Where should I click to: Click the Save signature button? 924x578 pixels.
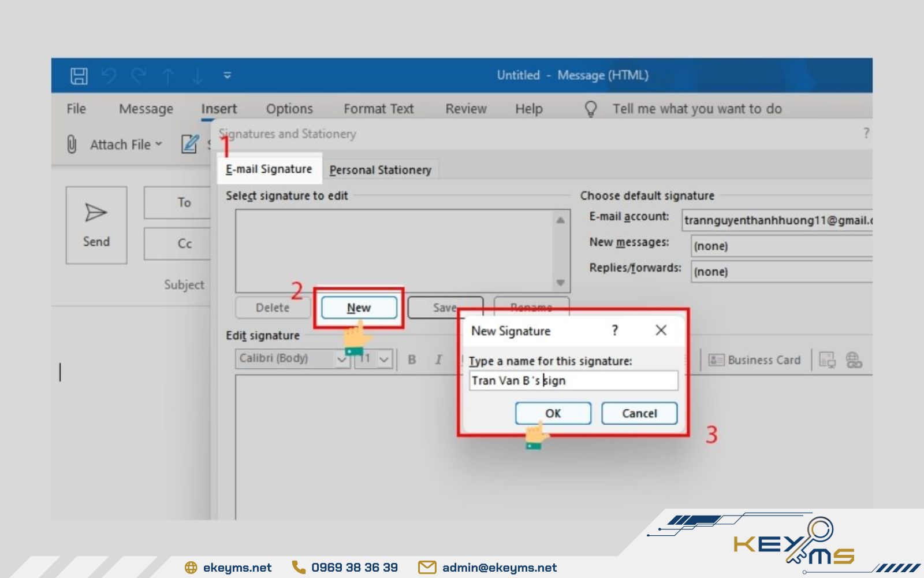[445, 307]
